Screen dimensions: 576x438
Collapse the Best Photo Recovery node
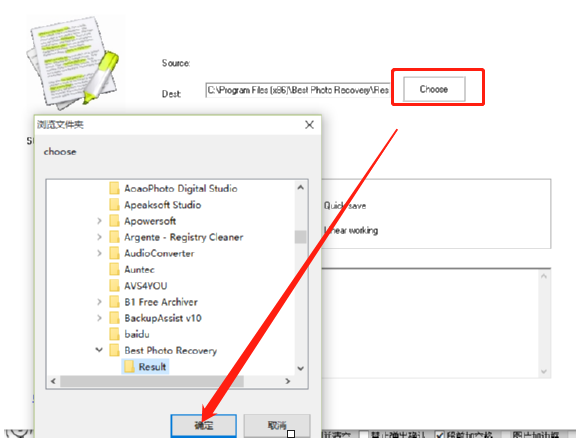click(99, 350)
